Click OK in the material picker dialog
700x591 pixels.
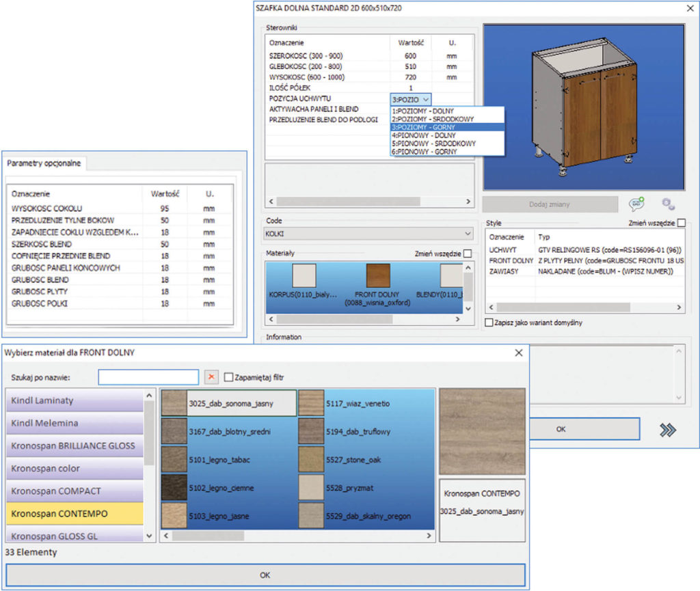point(265,575)
